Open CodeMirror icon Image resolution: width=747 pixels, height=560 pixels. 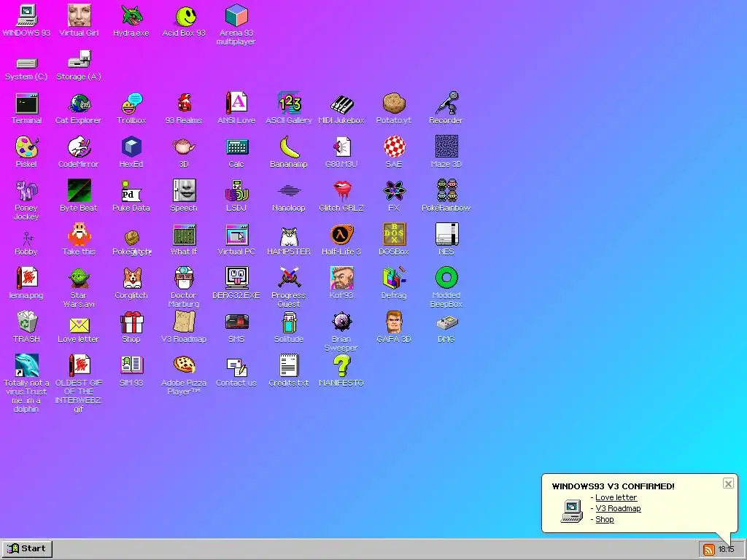(79, 147)
